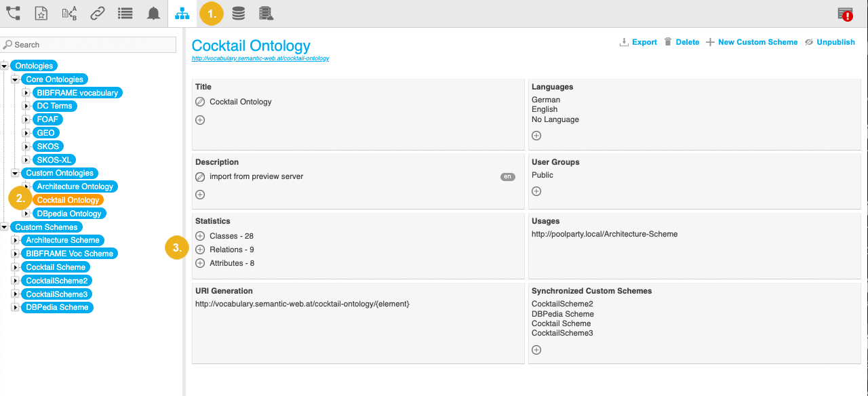868x396 pixels.
Task: Click the list view icon in toolbar
Action: [125, 13]
